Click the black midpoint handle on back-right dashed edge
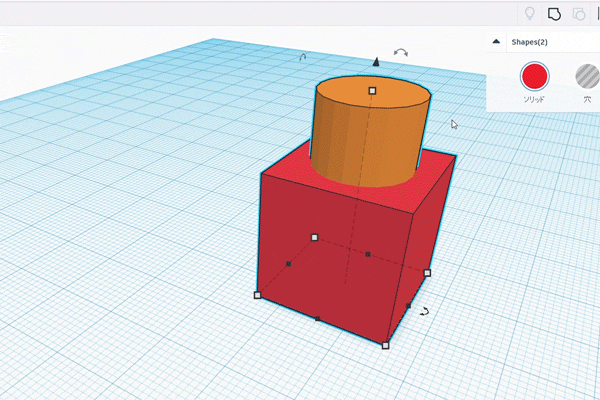The width and height of the screenshot is (600, 400). (x=368, y=254)
